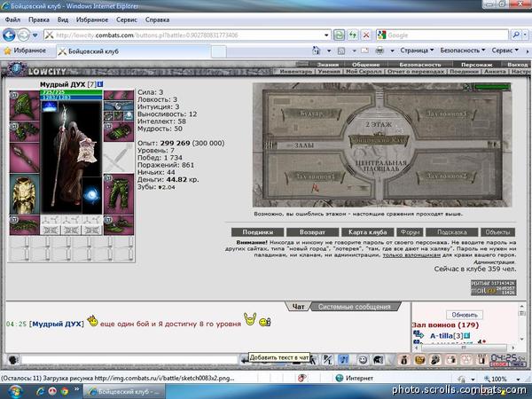The image size is (532, 399).
Task: Open the Избранное menu in the menu bar
Action: [92, 20]
